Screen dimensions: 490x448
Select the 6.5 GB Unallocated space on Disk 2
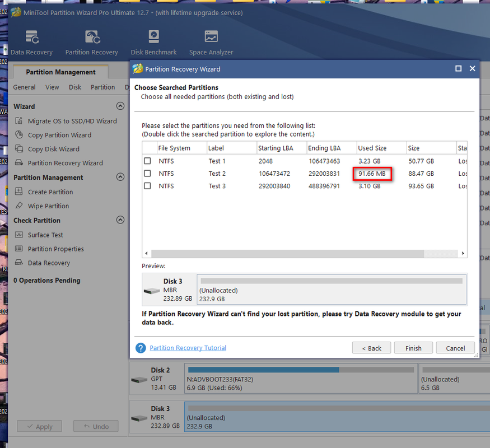coord(454,379)
